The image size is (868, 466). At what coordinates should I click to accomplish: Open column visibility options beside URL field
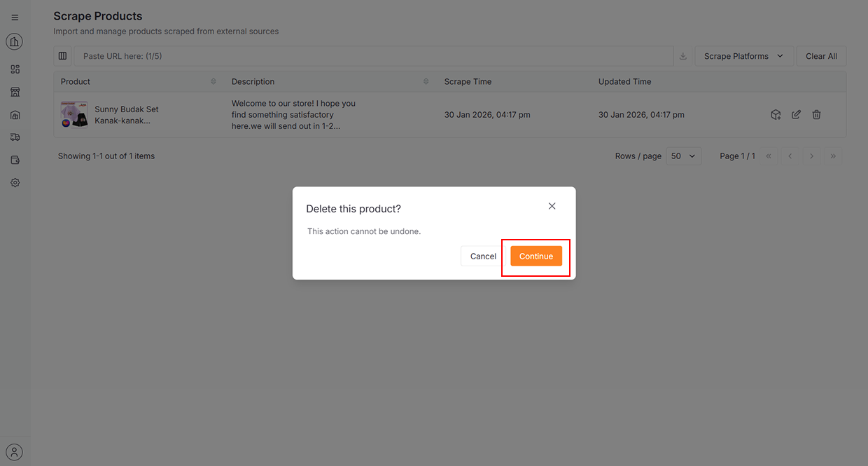[62, 55]
